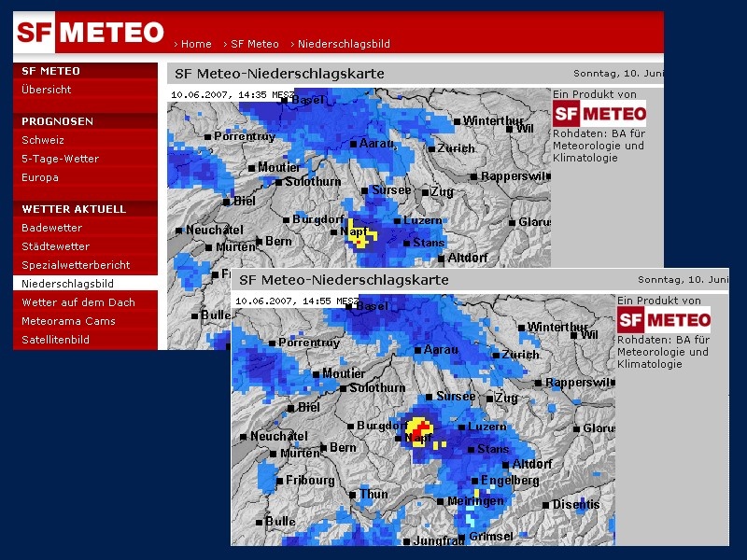Open Wetter auf dem Dach link

tap(78, 301)
